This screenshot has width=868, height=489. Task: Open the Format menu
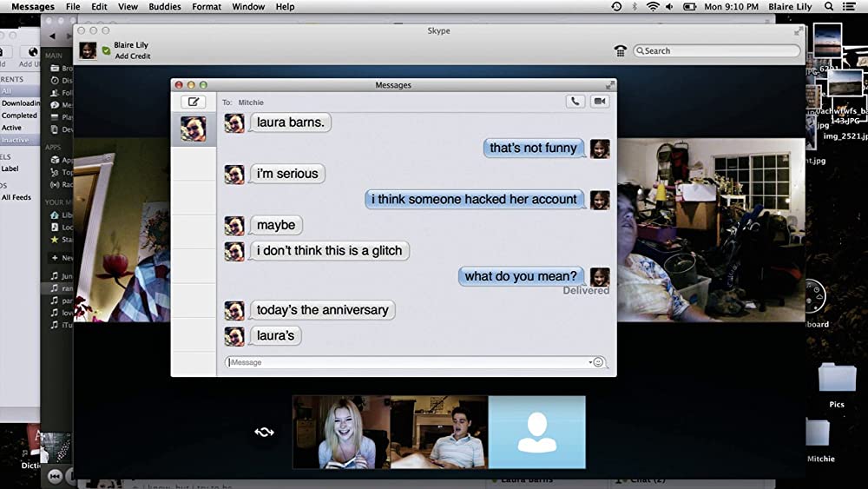[x=207, y=7]
